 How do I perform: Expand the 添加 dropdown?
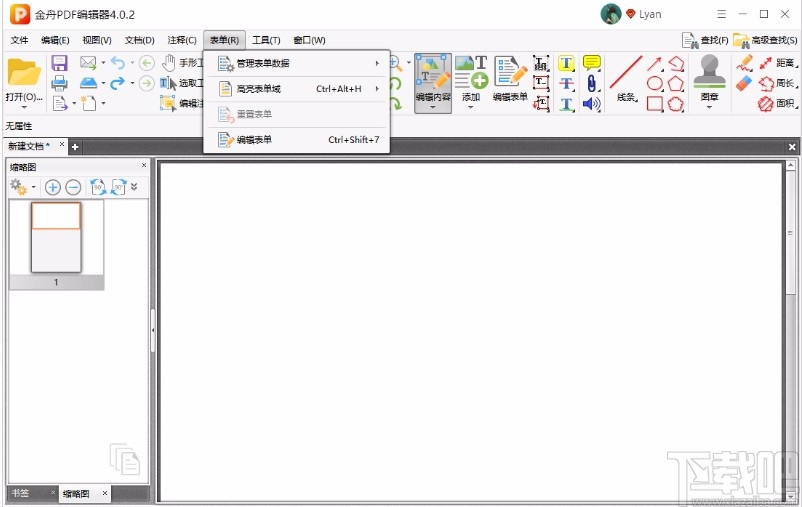471,107
